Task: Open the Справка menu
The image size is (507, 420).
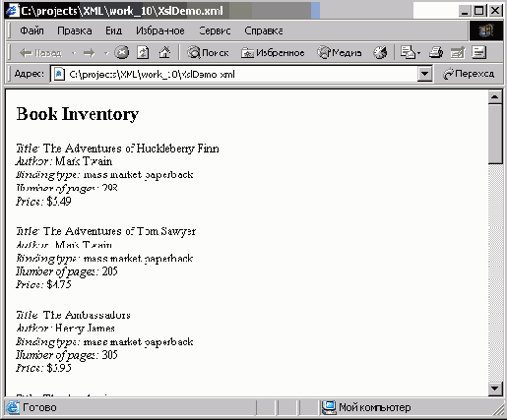Action: click(x=264, y=30)
